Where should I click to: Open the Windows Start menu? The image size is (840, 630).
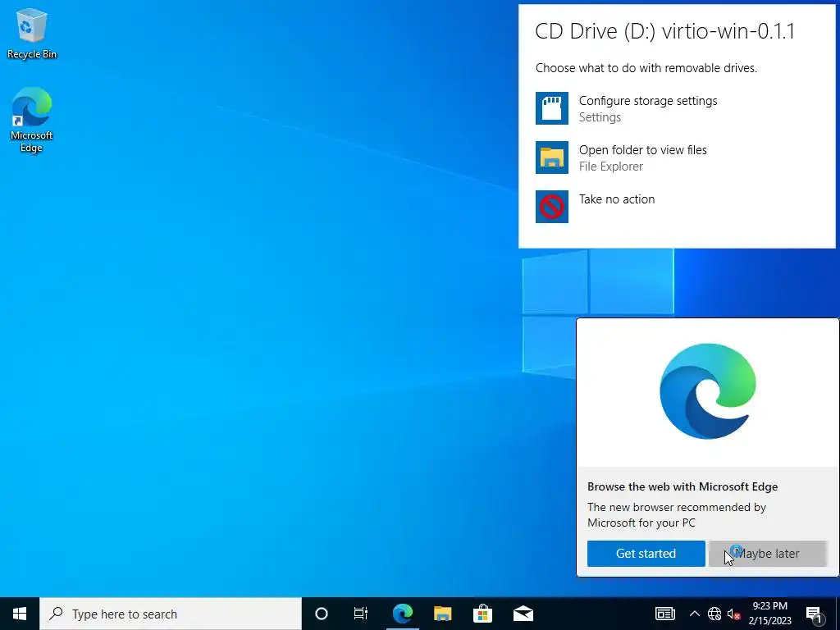click(20, 614)
